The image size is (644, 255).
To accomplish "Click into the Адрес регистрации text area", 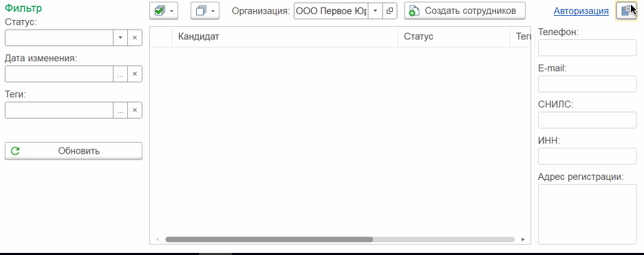I will click(588, 214).
